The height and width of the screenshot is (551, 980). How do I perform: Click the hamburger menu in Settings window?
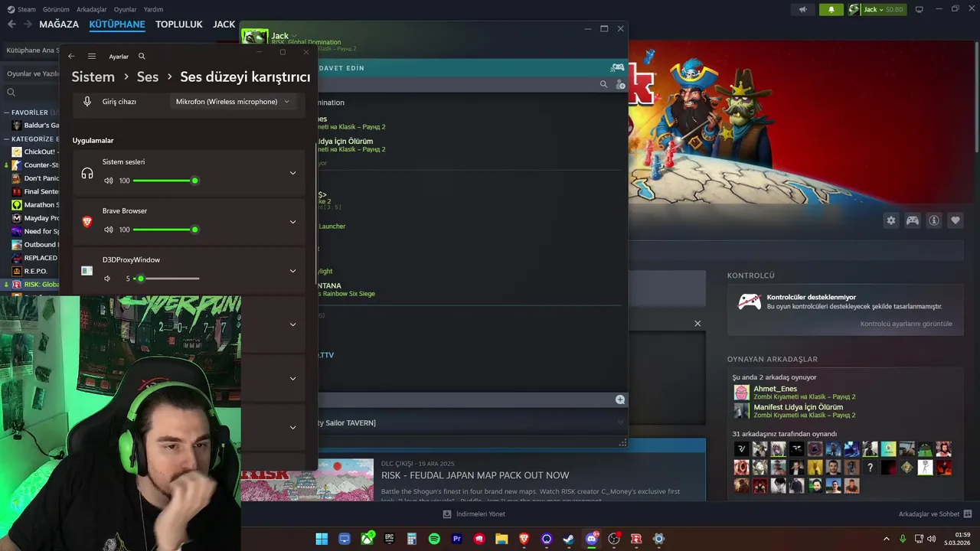(92, 56)
